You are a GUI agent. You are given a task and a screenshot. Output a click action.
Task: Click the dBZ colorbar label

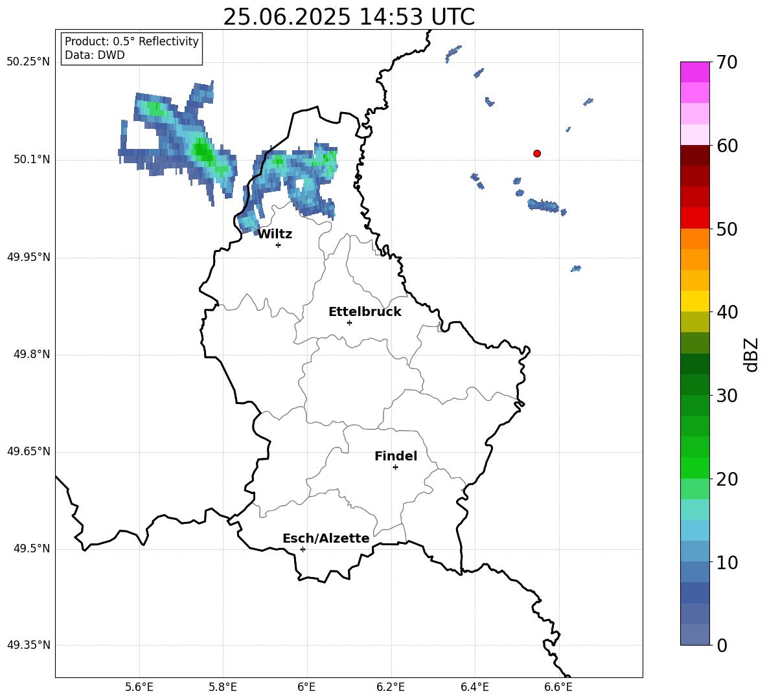[751, 354]
